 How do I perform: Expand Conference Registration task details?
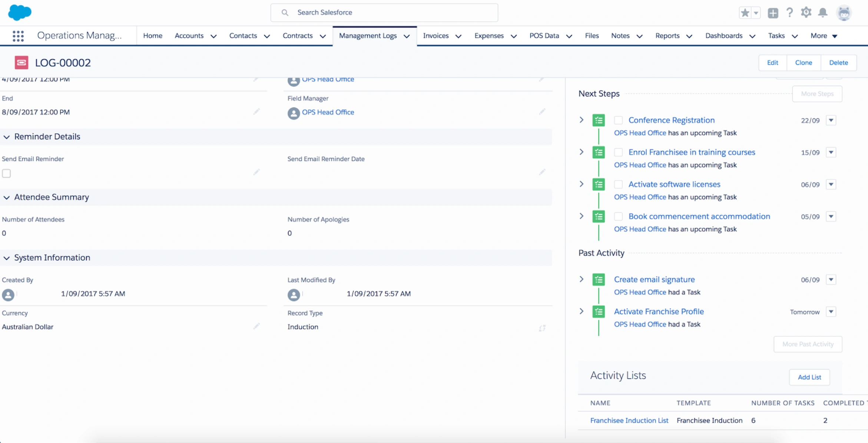point(582,120)
